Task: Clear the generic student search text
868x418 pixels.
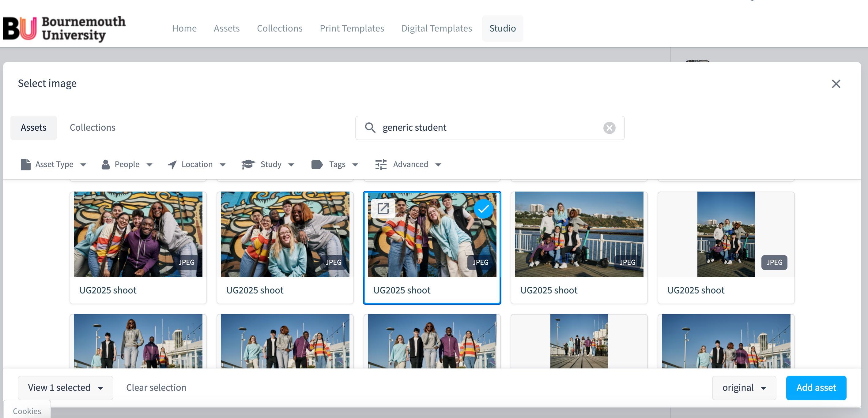Action: [609, 128]
